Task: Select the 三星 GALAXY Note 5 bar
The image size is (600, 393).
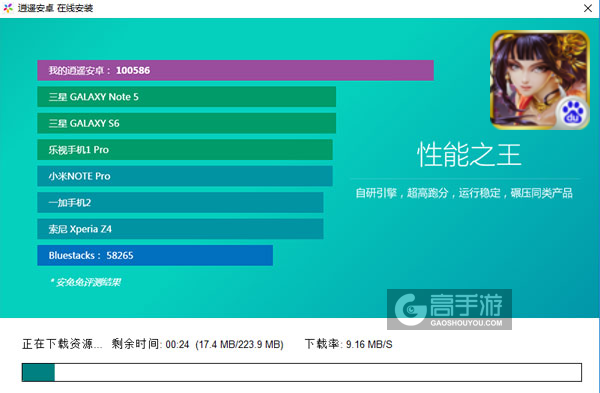Action: [x=186, y=97]
